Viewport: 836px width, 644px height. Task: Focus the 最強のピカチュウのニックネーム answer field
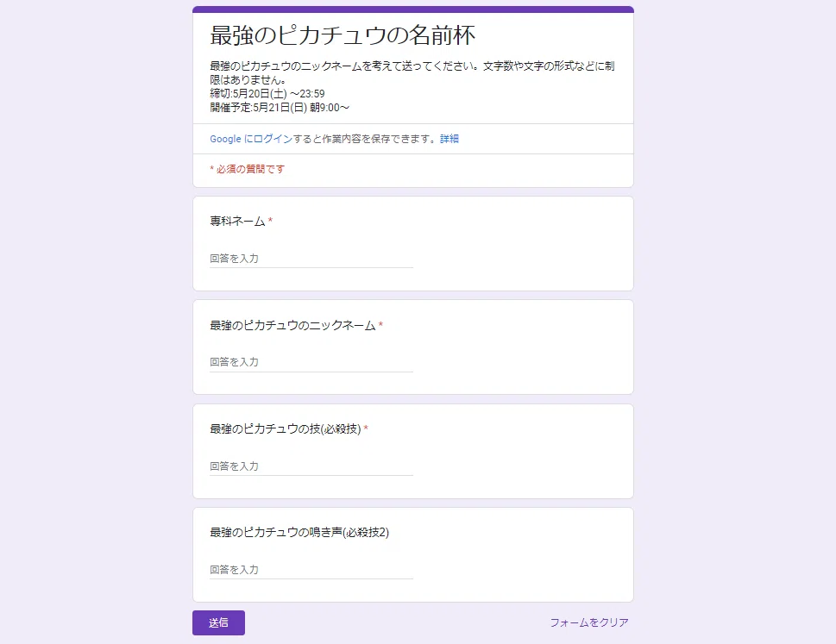pyautogui.click(x=311, y=362)
